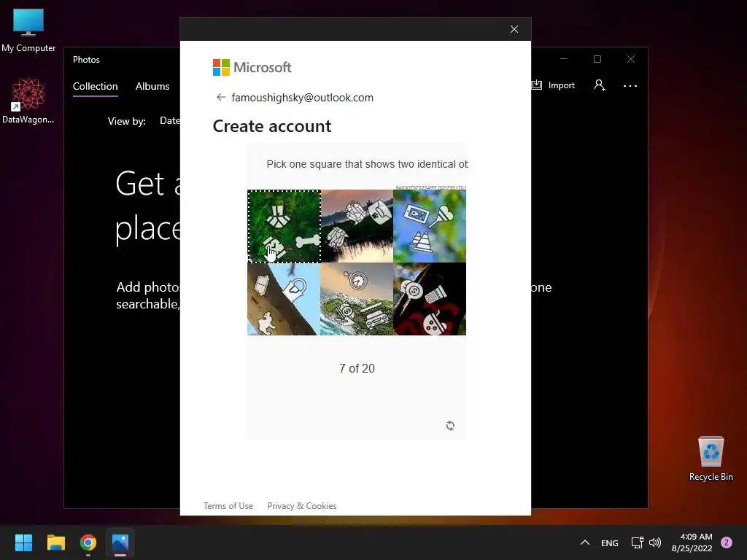This screenshot has width=747, height=560.
Task: Click the Import button in Photos
Action: (554, 85)
